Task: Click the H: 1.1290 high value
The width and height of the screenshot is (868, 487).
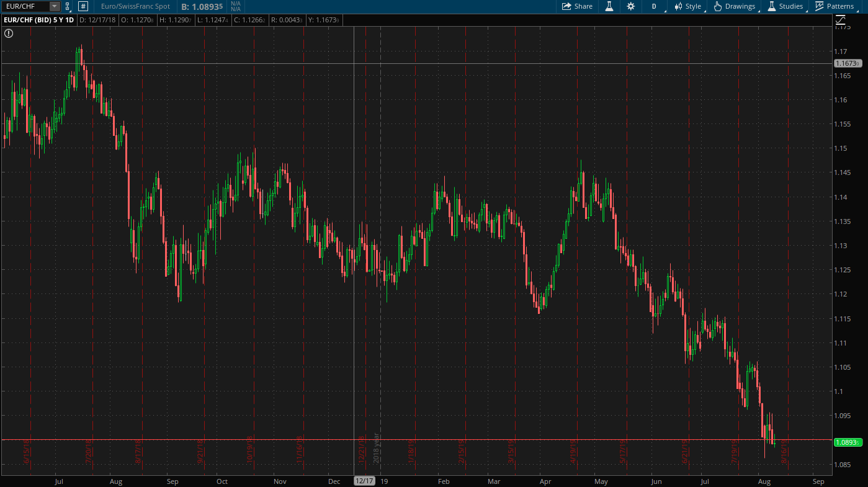Action: tap(176, 20)
